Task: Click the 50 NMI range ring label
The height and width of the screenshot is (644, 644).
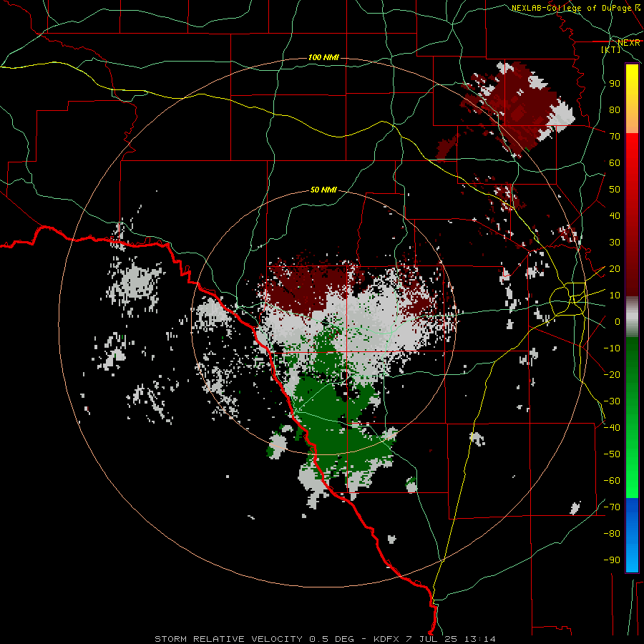Action: pyautogui.click(x=323, y=190)
